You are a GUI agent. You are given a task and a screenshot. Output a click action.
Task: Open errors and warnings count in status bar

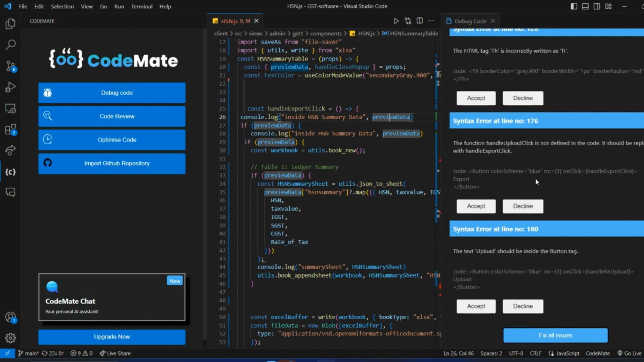[82, 353]
